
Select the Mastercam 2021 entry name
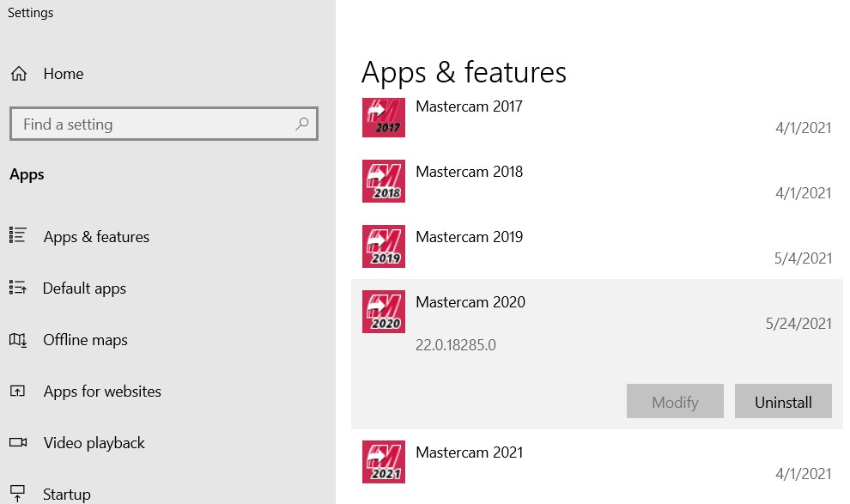(470, 452)
